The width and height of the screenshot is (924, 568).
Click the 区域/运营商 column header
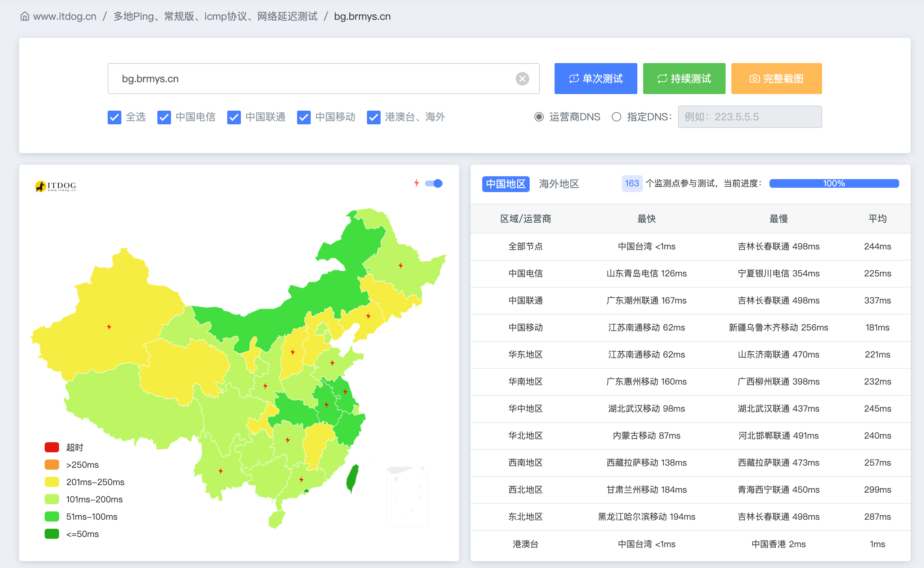[x=525, y=219]
